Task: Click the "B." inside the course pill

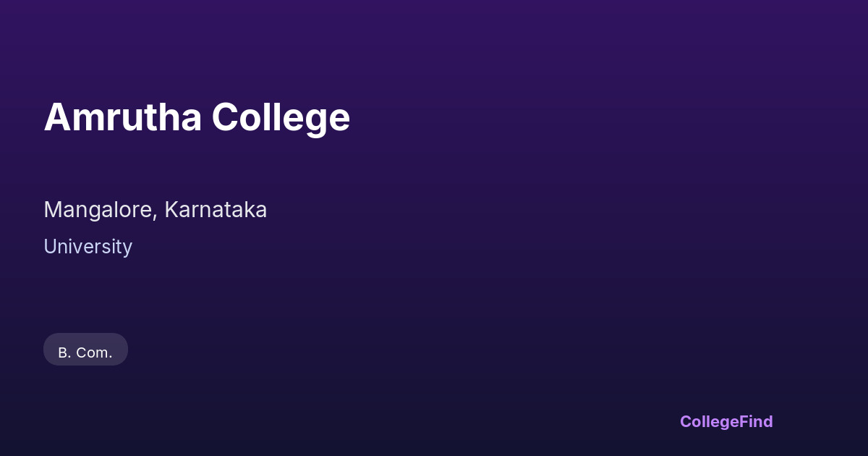Action: point(64,352)
